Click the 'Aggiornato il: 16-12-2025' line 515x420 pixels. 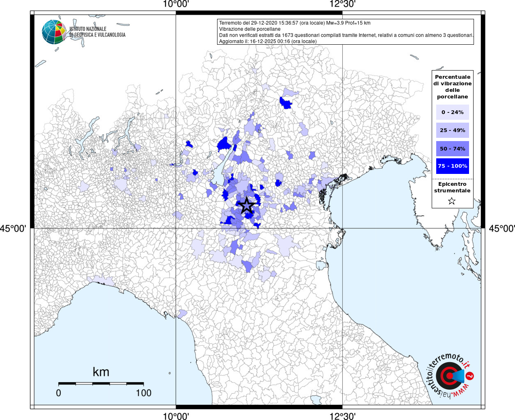[268, 41]
